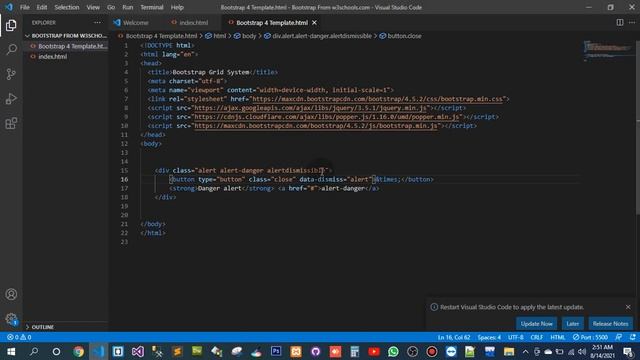Screen dimensions: 640x360
Task: Open the Go menu
Action: coord(111,7)
